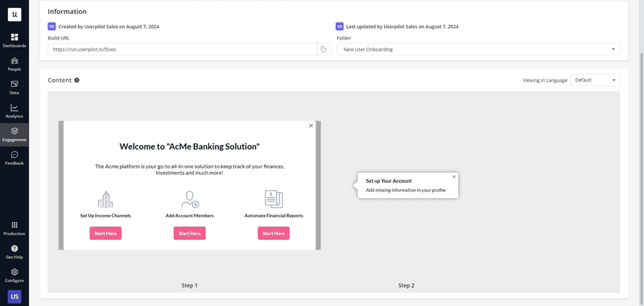Click the Build URL input field
This screenshot has height=306, width=644.
pos(183,49)
